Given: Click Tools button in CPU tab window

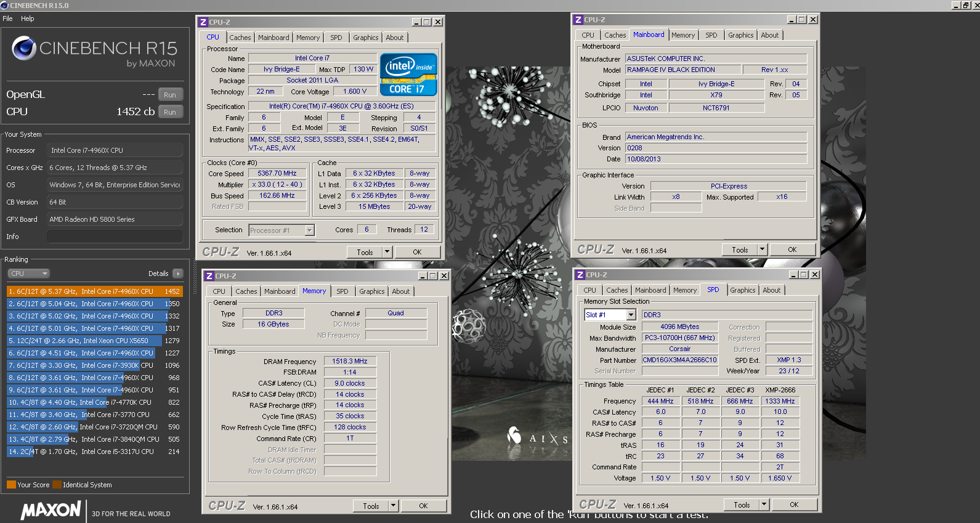Looking at the screenshot, I should point(365,252).
